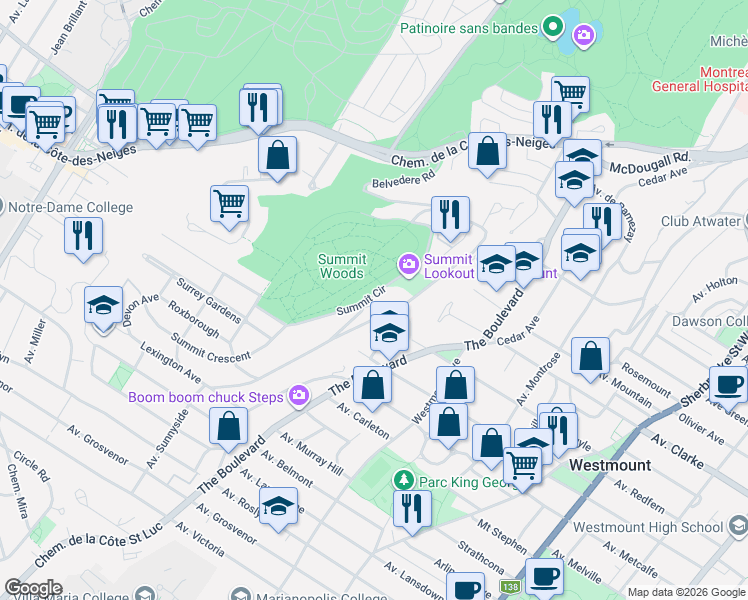
Task: Open the lower shopping bag marker beside Westmount Ave
Action: pos(448,423)
